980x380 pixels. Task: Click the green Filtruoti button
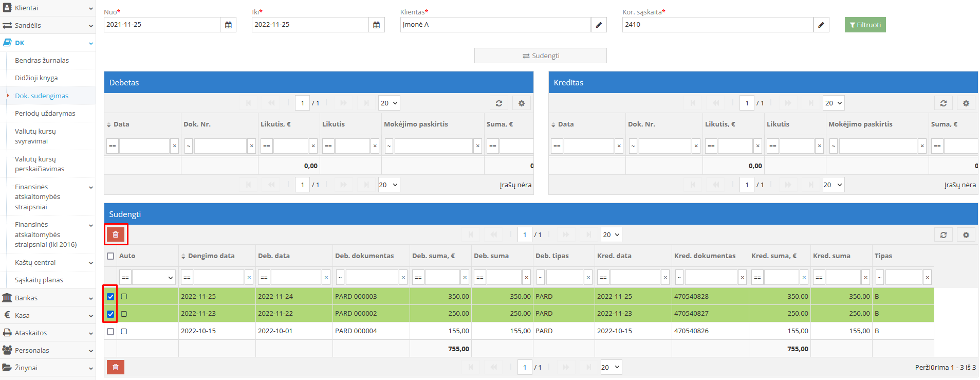(865, 25)
